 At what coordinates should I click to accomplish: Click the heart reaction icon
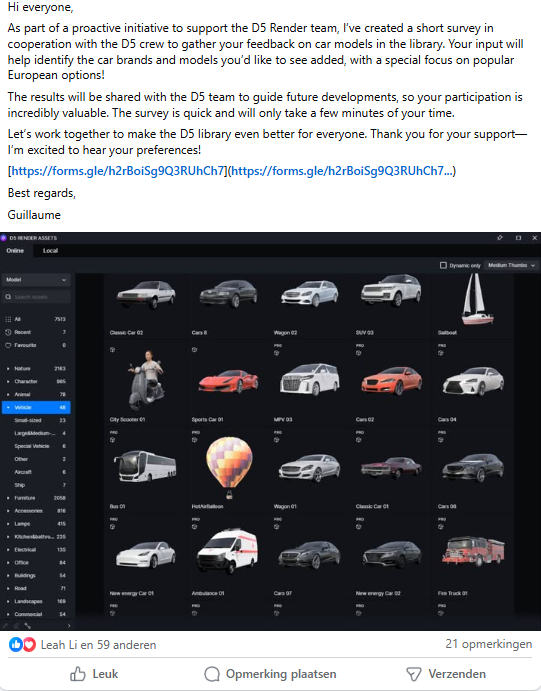tap(29, 645)
